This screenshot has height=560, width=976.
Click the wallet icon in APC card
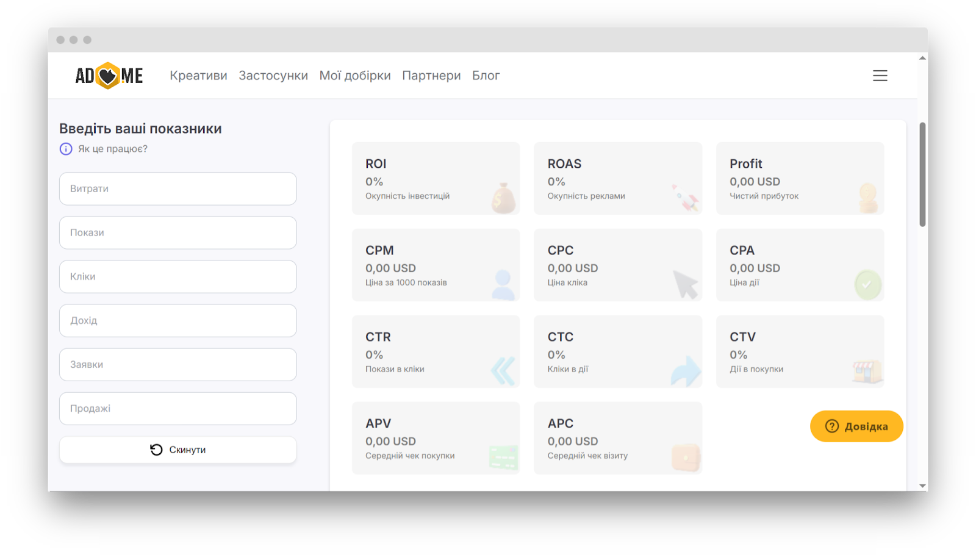point(686,458)
